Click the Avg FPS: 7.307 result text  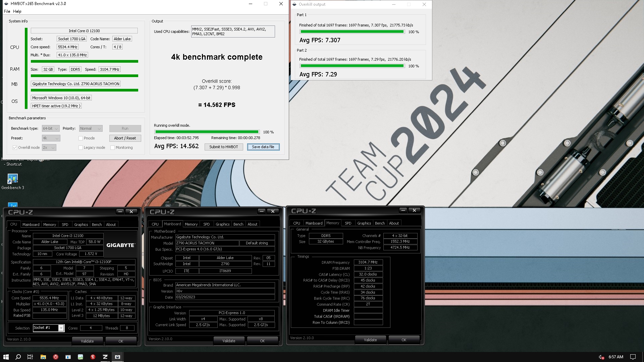pos(320,40)
